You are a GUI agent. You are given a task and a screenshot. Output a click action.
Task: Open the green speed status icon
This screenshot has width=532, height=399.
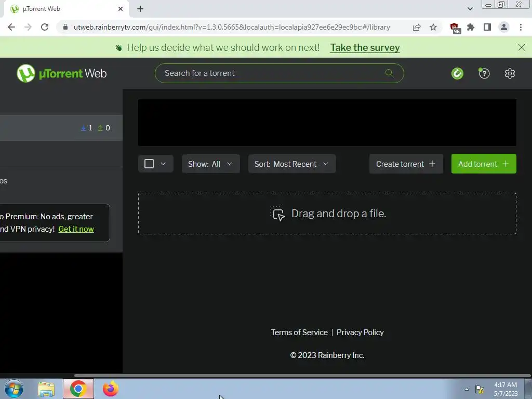pyautogui.click(x=457, y=73)
